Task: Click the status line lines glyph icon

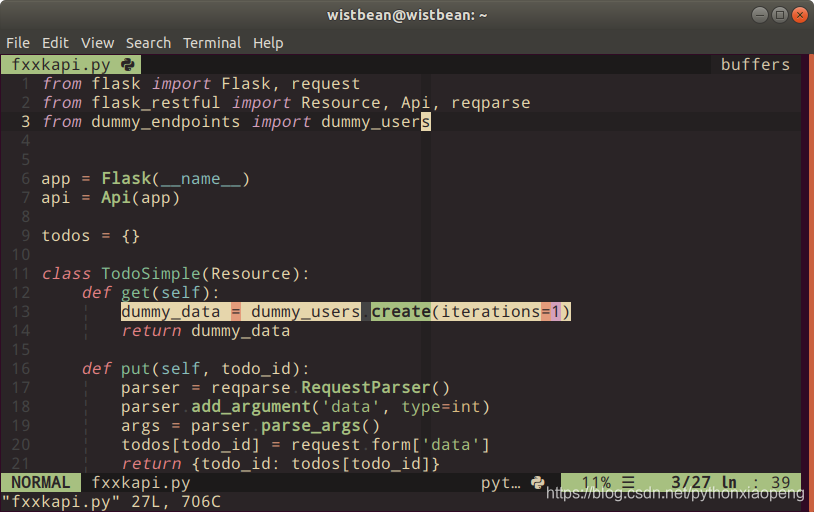Action: (628, 482)
